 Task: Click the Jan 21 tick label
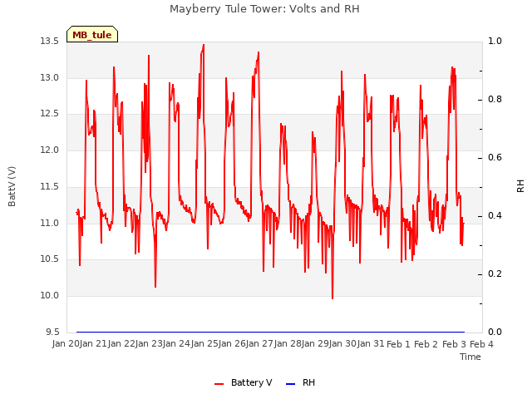click(x=93, y=344)
